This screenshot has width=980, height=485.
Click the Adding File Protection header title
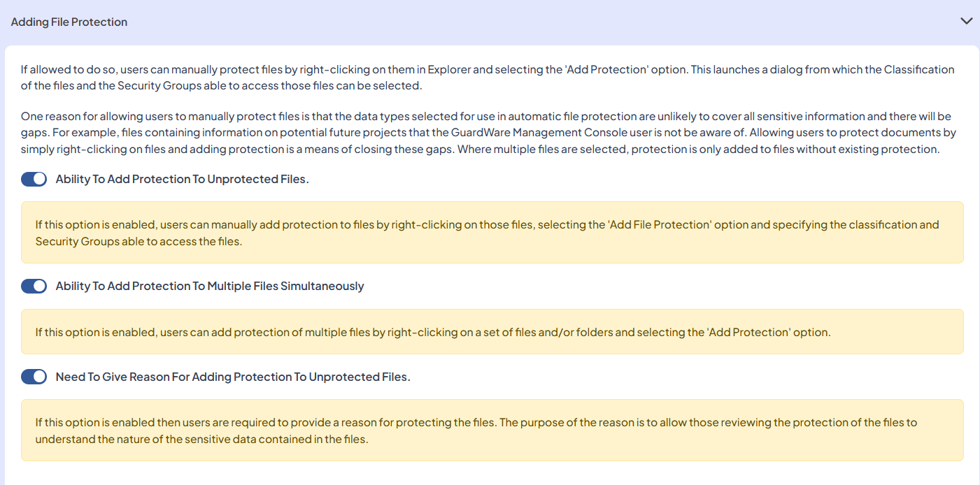coord(69,22)
